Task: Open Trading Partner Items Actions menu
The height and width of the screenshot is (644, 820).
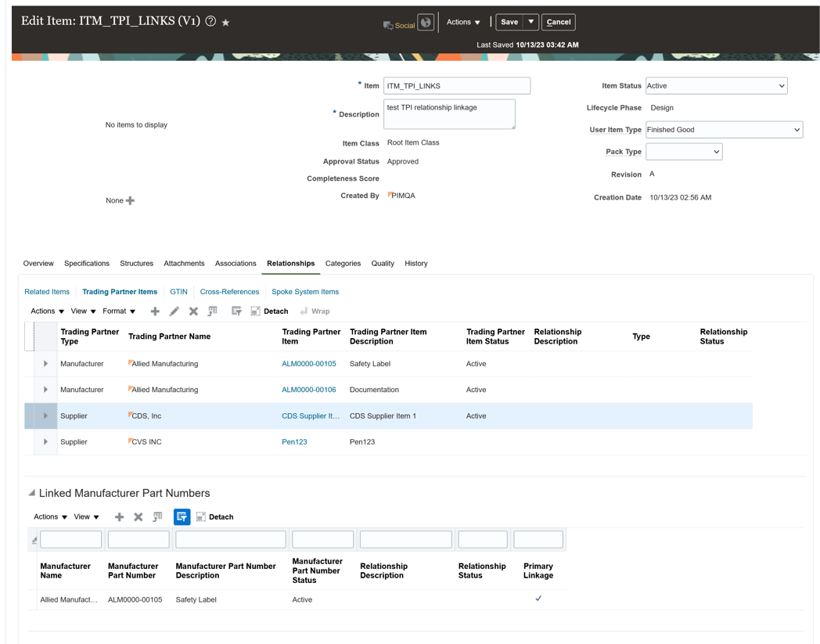Action: 47,311
